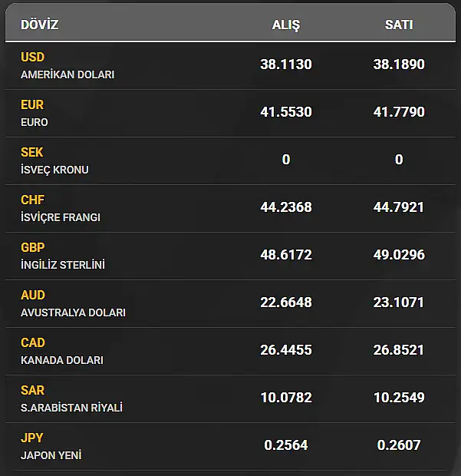The width and height of the screenshot is (461, 476).
Task: Select the GBP currency code
Action: click(x=33, y=248)
